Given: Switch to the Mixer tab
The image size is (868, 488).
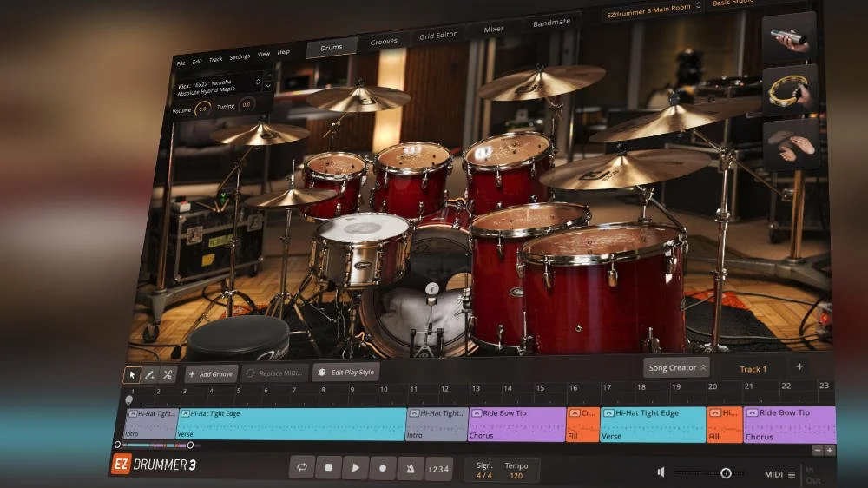Looking at the screenshot, I should (x=493, y=29).
